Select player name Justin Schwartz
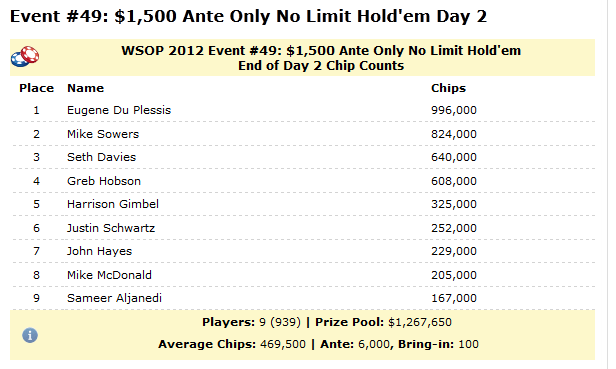Screen dimensions: 616x369 (x=111, y=228)
